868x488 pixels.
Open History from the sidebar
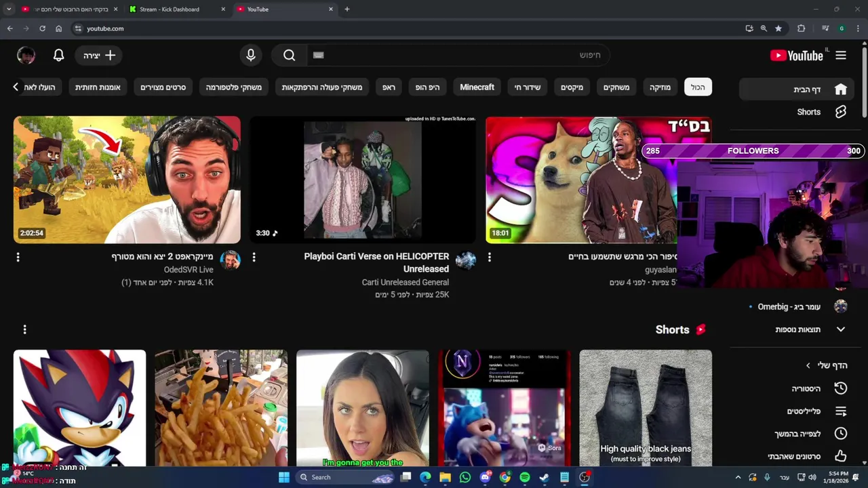point(841,388)
